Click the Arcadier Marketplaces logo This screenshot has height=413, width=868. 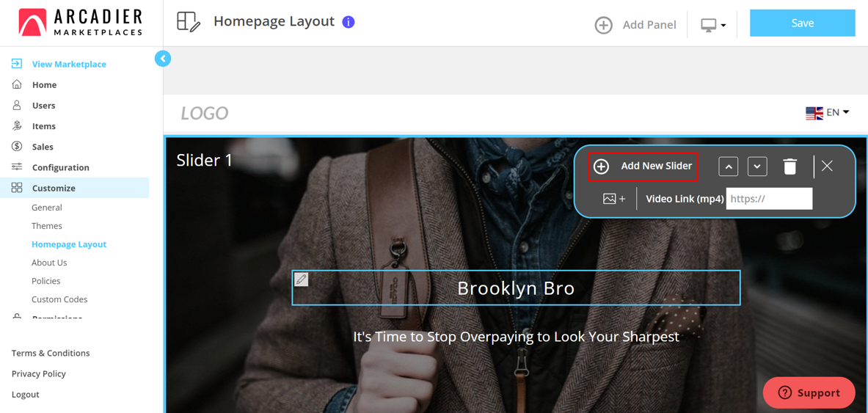(80, 22)
